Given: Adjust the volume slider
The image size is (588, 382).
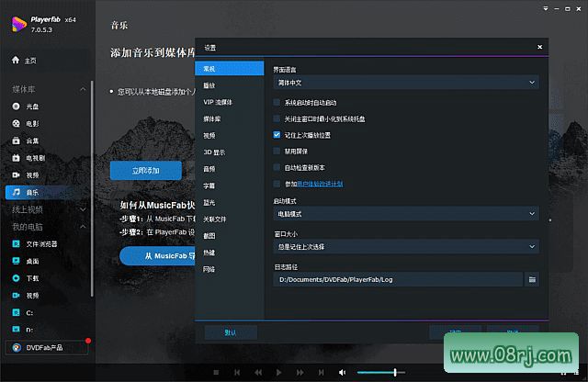Looking at the screenshot, I should 381,372.
